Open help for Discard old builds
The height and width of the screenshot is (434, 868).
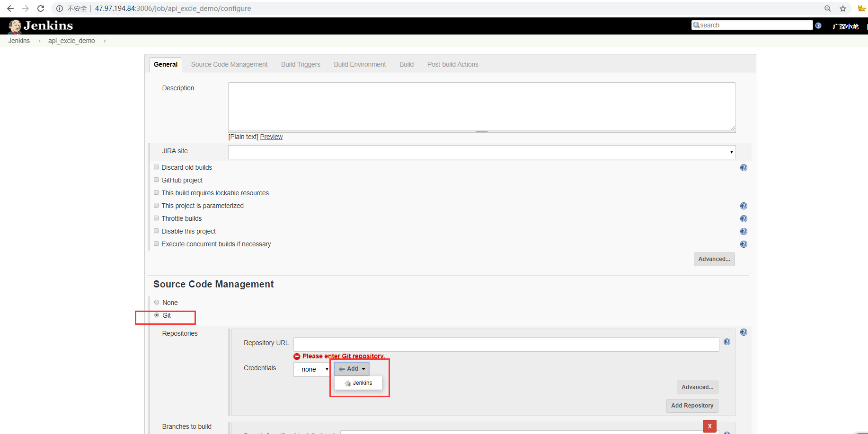744,167
